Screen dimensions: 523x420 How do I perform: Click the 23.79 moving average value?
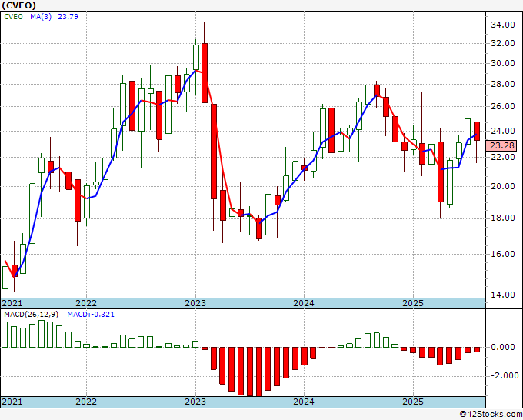(68, 17)
